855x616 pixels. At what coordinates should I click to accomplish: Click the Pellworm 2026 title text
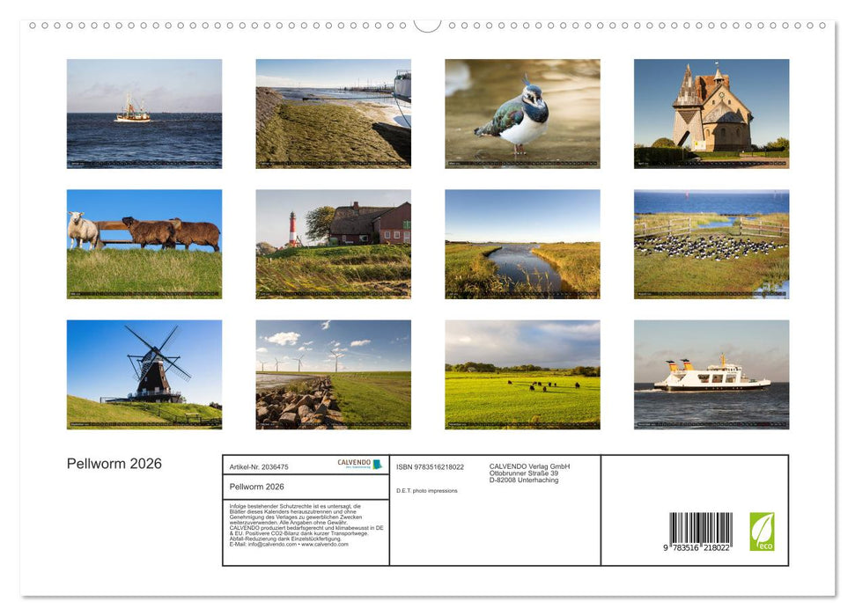(x=114, y=463)
